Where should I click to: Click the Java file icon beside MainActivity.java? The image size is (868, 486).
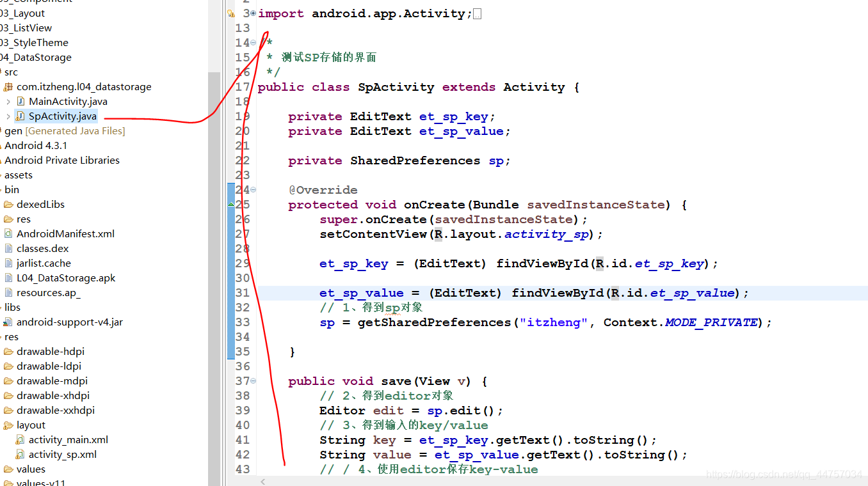tap(20, 102)
